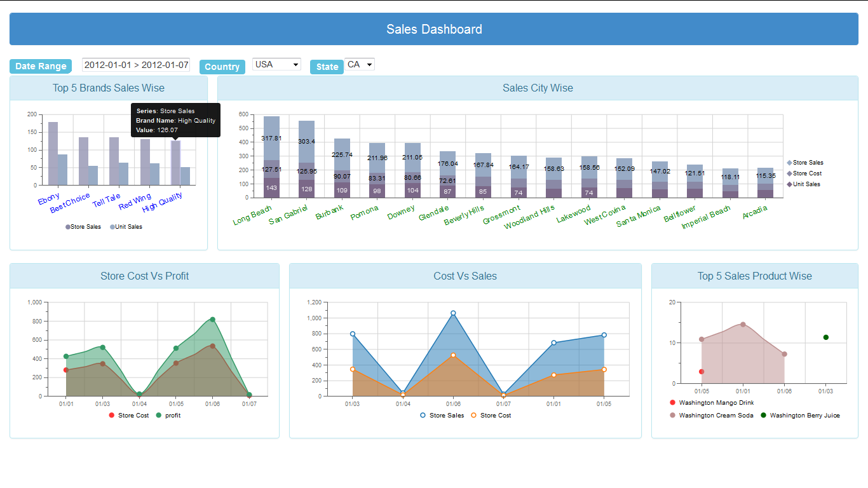Click the Sales City Wise panel header
Viewport: 868px width, 488px height.
click(538, 88)
